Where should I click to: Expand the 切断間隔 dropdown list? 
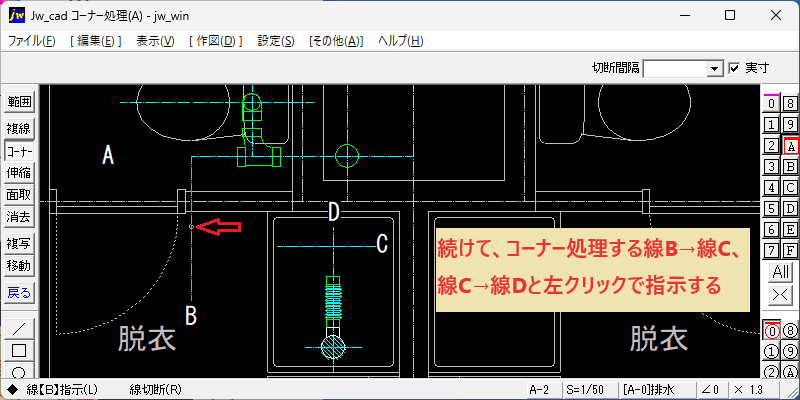tap(715, 68)
